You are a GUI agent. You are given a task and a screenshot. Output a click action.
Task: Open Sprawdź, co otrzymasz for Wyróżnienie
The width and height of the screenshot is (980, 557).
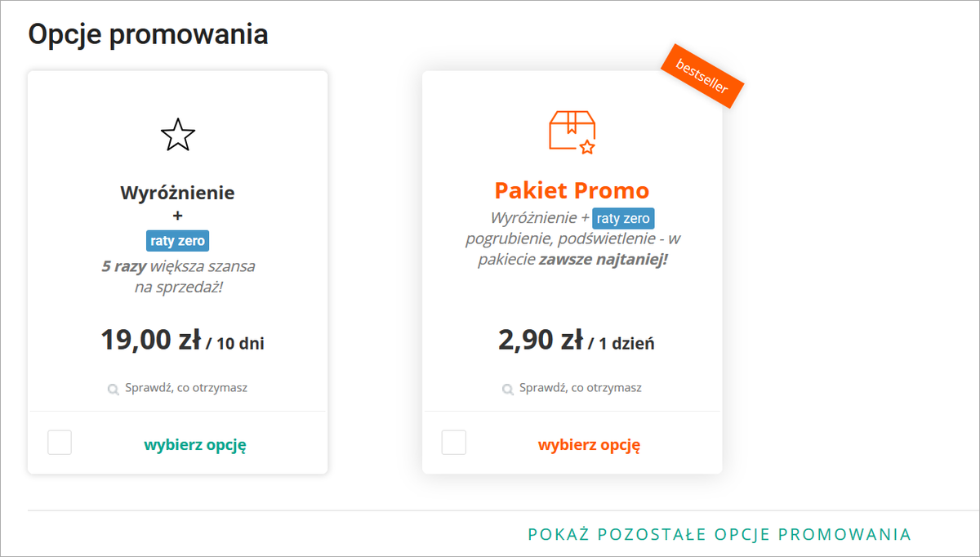pyautogui.click(x=185, y=388)
